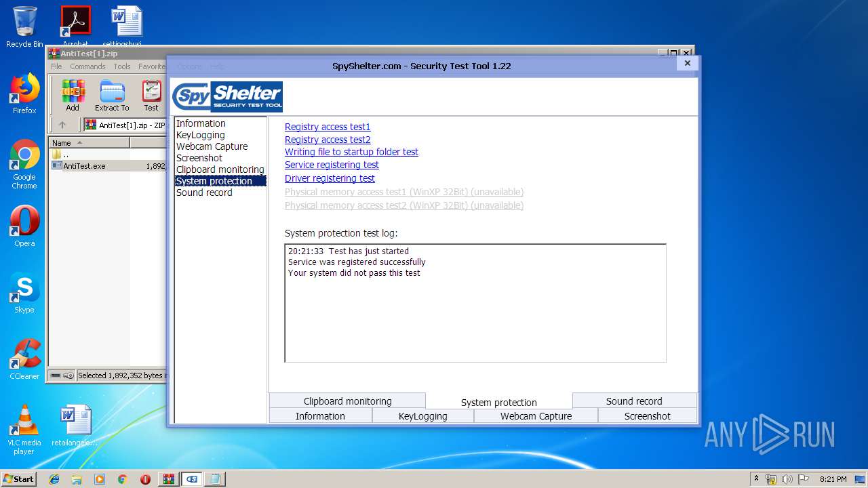Viewport: 868px width, 488px height.
Task: Open the settingsbusi Word document icon
Action: (x=126, y=26)
